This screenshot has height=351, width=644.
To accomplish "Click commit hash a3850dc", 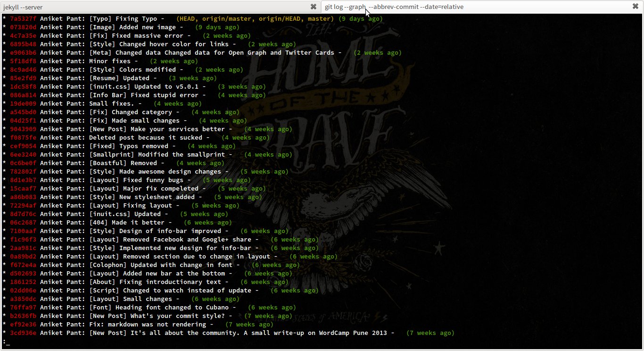I will (x=23, y=299).
